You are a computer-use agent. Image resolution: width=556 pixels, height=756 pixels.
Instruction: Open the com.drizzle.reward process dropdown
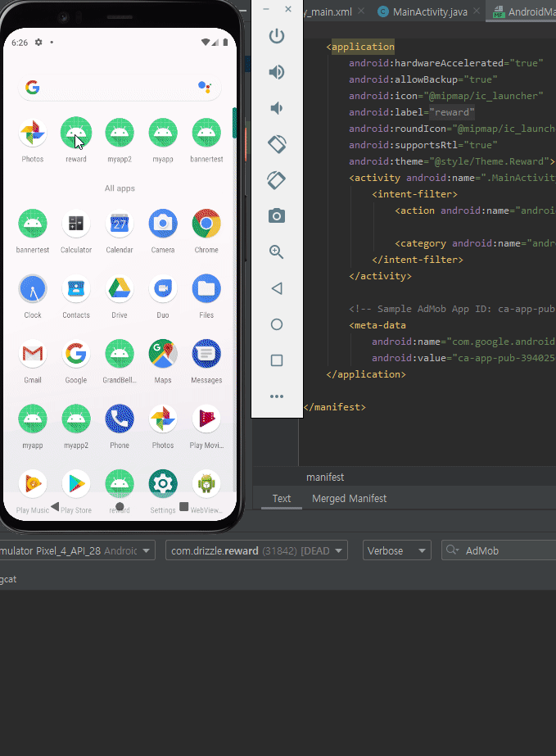pyautogui.click(x=256, y=550)
